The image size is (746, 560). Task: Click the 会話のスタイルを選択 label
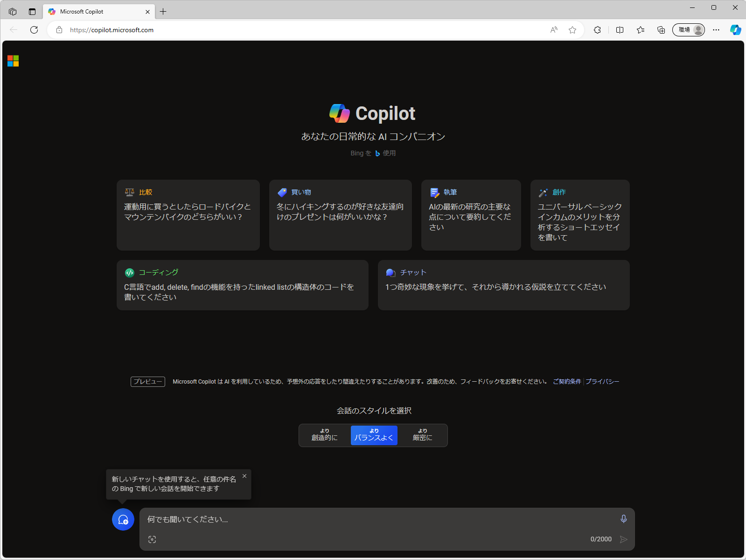pyautogui.click(x=374, y=411)
